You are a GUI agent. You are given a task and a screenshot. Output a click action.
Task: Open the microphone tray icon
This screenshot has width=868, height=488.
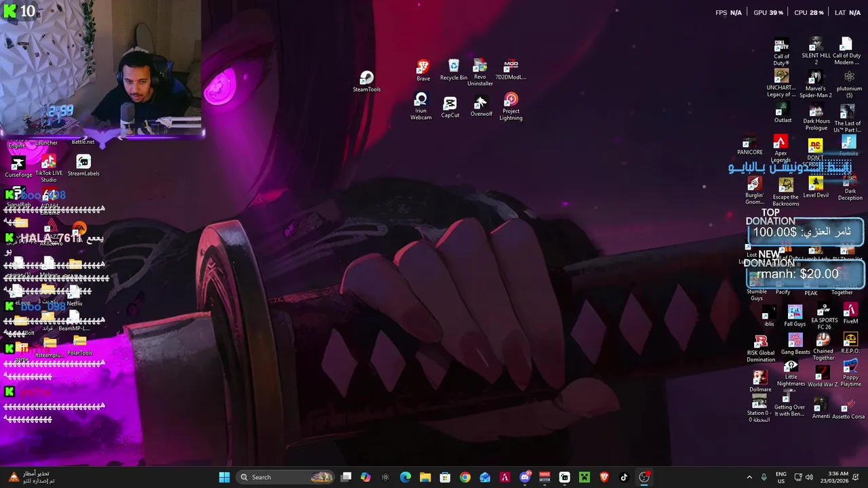764,477
